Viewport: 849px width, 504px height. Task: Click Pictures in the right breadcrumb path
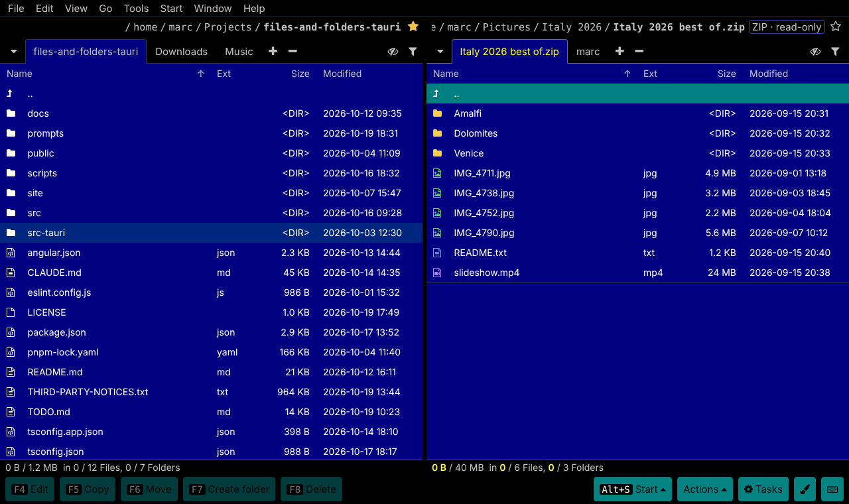(x=506, y=27)
